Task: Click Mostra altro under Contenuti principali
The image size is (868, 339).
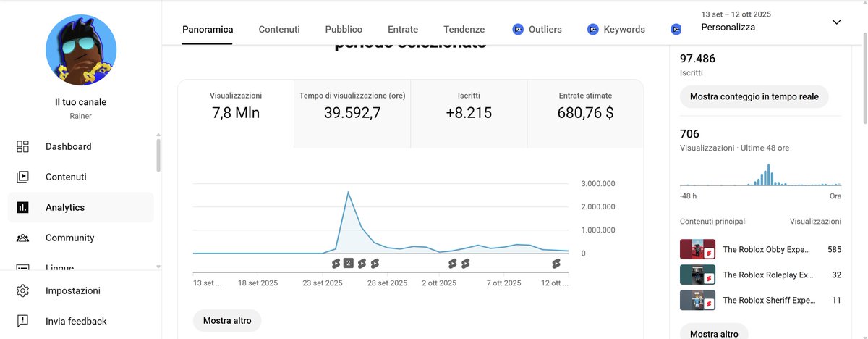Action: [714, 332]
